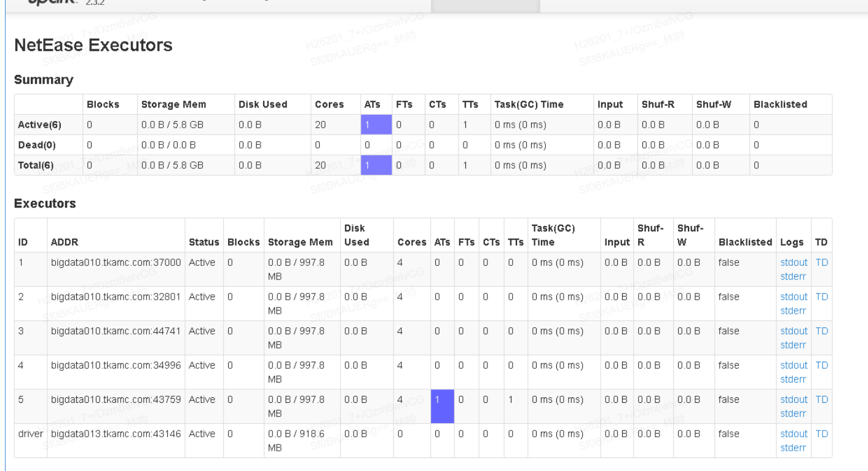
Task: View stderr log for executor 5
Action: click(792, 413)
